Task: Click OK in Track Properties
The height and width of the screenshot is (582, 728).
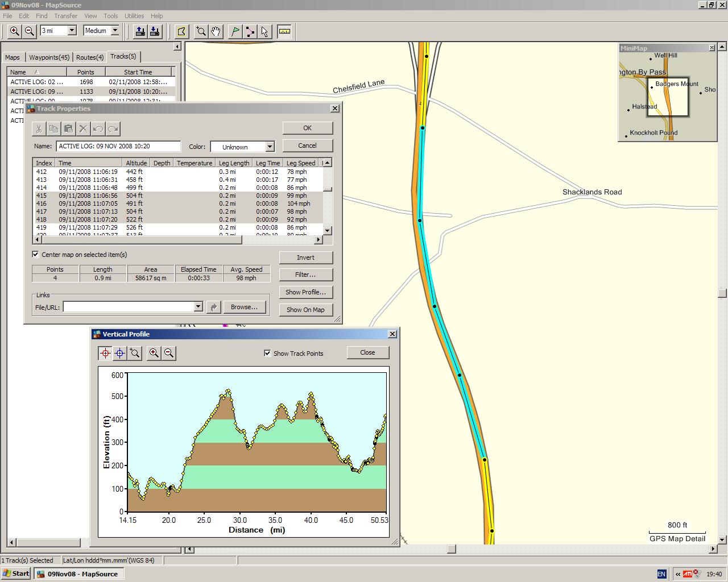Action: click(307, 128)
